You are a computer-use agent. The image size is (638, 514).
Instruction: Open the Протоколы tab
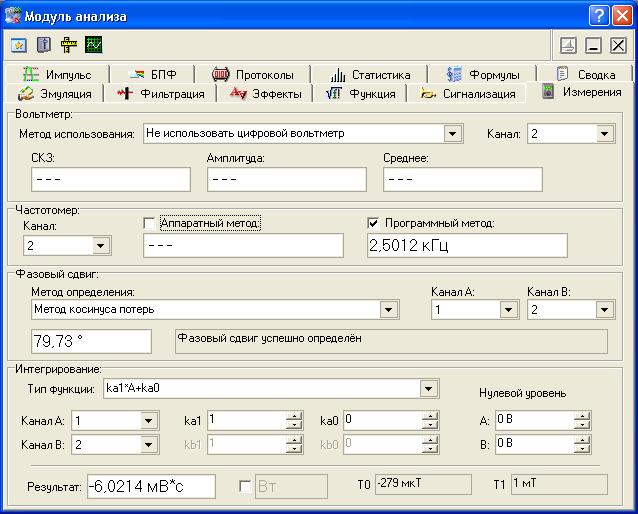click(x=252, y=74)
